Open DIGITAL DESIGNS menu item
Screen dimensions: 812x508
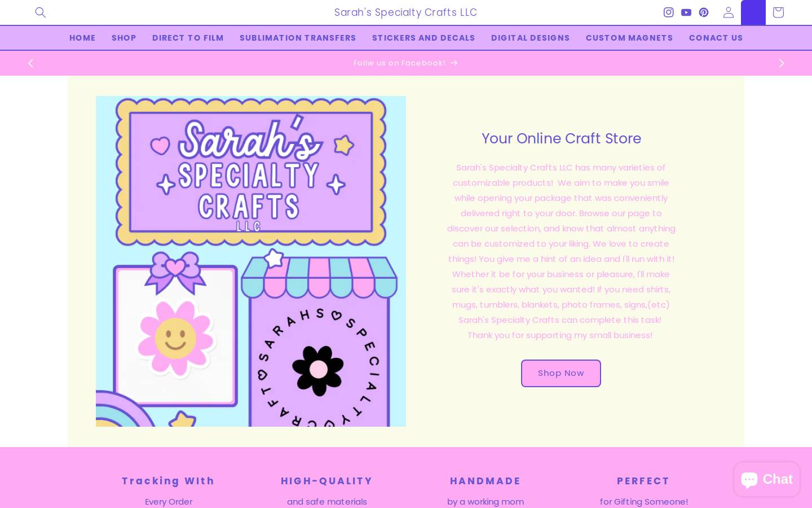[531, 38]
